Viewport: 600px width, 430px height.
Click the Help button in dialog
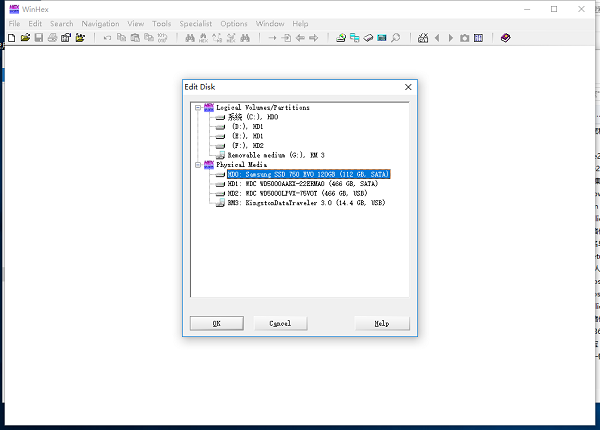[382, 323]
